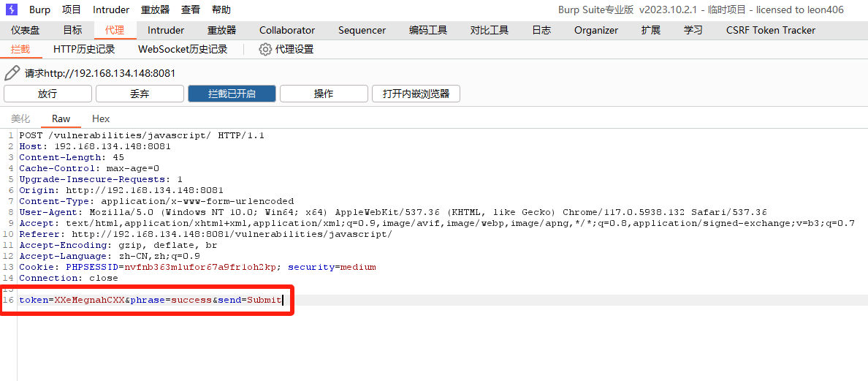Switch to the 目标 tab

click(x=72, y=31)
